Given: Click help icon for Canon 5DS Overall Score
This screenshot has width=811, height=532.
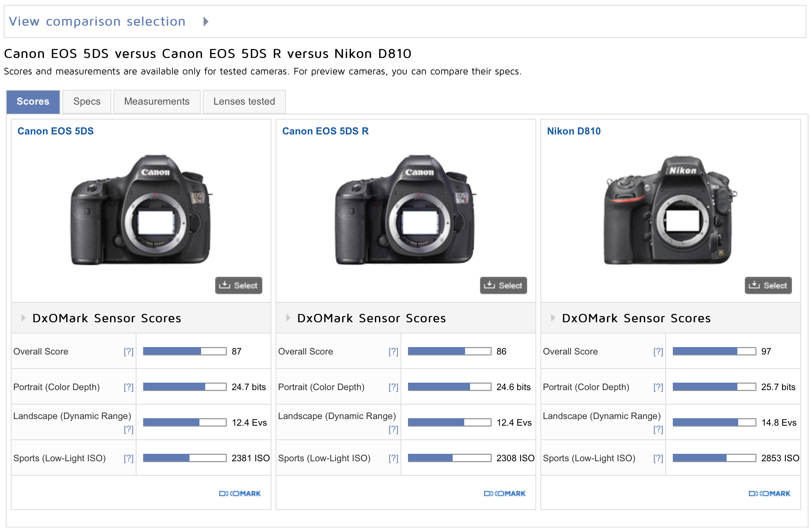Looking at the screenshot, I should click(x=129, y=352).
